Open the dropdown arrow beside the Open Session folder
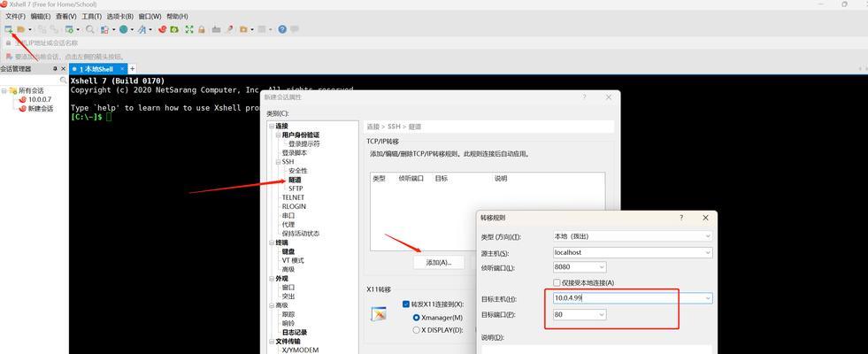The width and height of the screenshot is (868, 354). pos(30,29)
